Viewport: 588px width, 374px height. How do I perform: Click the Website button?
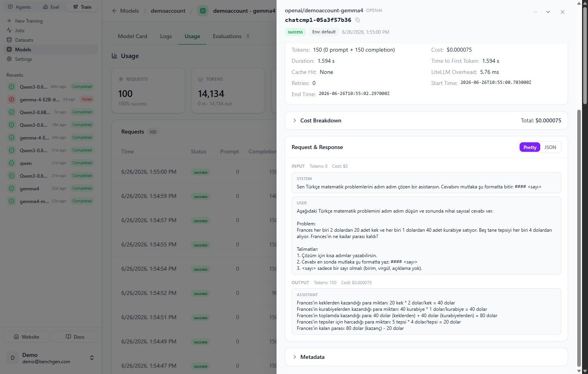[x=26, y=337]
